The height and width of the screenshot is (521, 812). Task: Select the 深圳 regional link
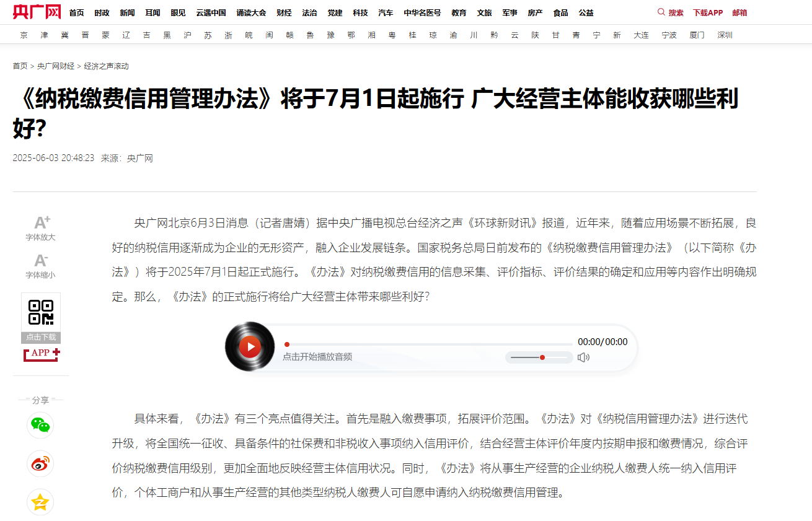[725, 35]
